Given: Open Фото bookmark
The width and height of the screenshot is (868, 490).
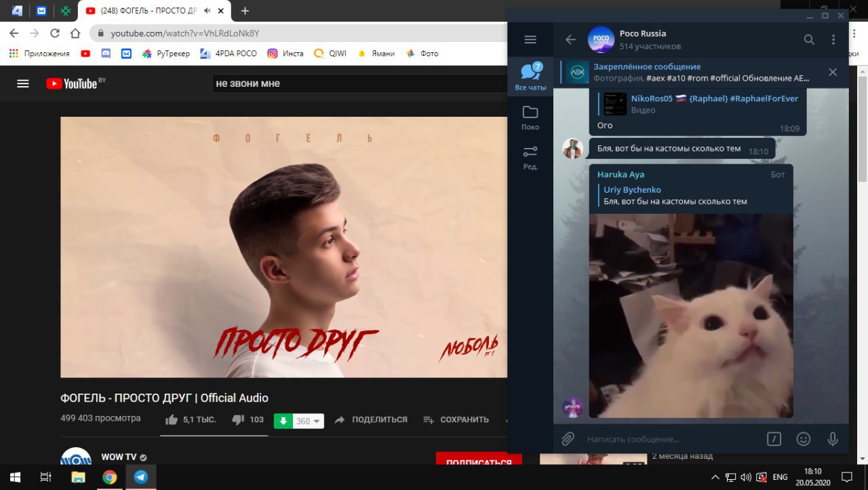Looking at the screenshot, I should (422, 54).
